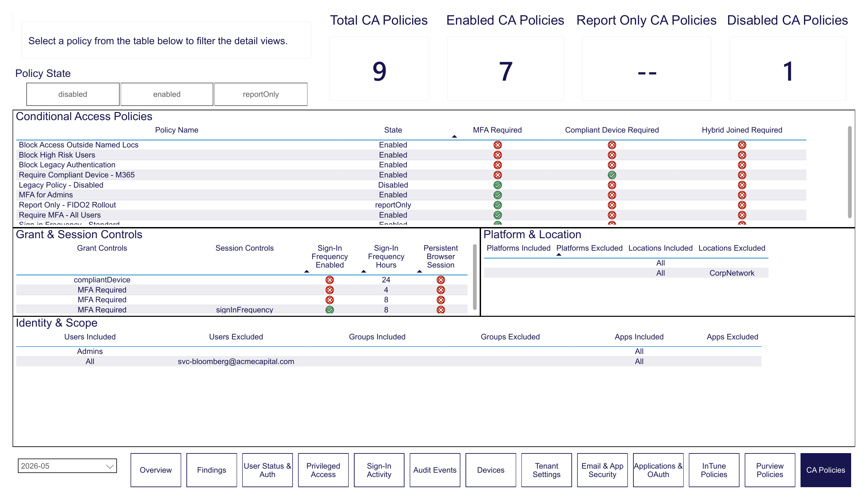This screenshot has height=500, width=868.
Task: Click MFA Required red cross for Block High Risk Users
Action: 498,155
